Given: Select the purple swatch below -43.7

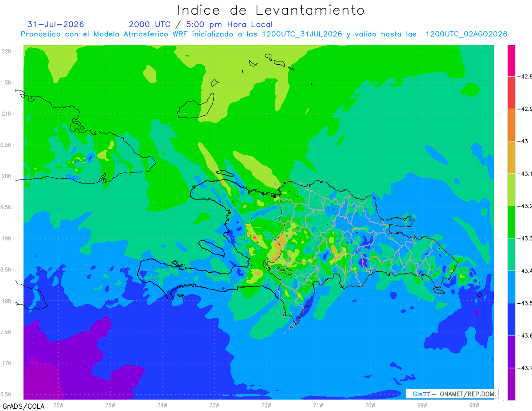Looking at the screenshot, I should point(511,384).
